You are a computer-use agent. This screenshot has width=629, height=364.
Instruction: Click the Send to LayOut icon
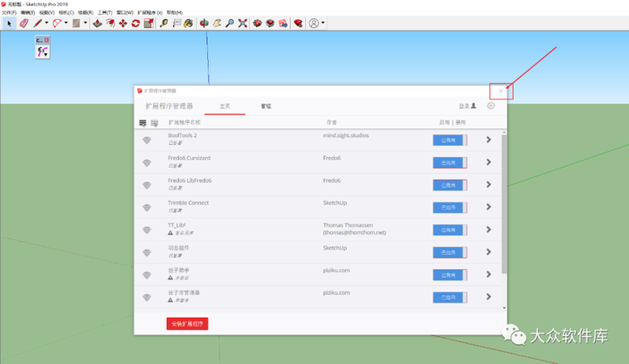coord(283,24)
